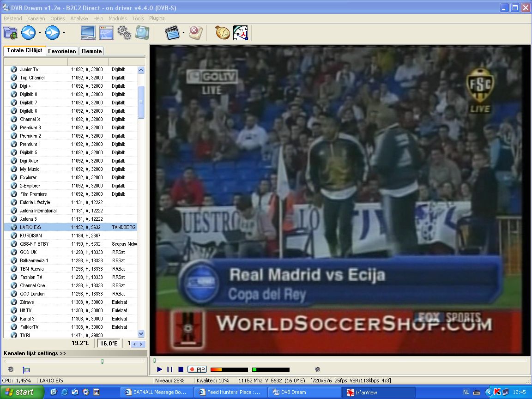The image size is (532, 399).
Task: Click channel list scrollbar up arrow
Action: coord(141,70)
